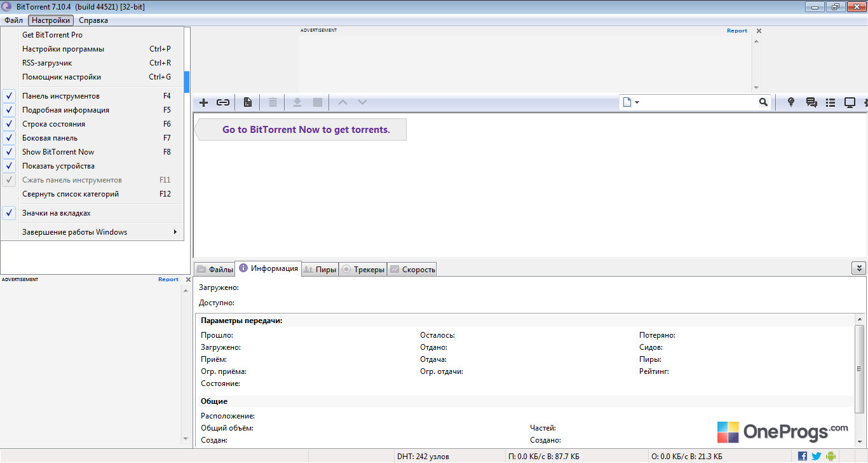Screen dimensions: 868x463
Task: Click the speech bubbles chat icon
Action: pos(811,102)
